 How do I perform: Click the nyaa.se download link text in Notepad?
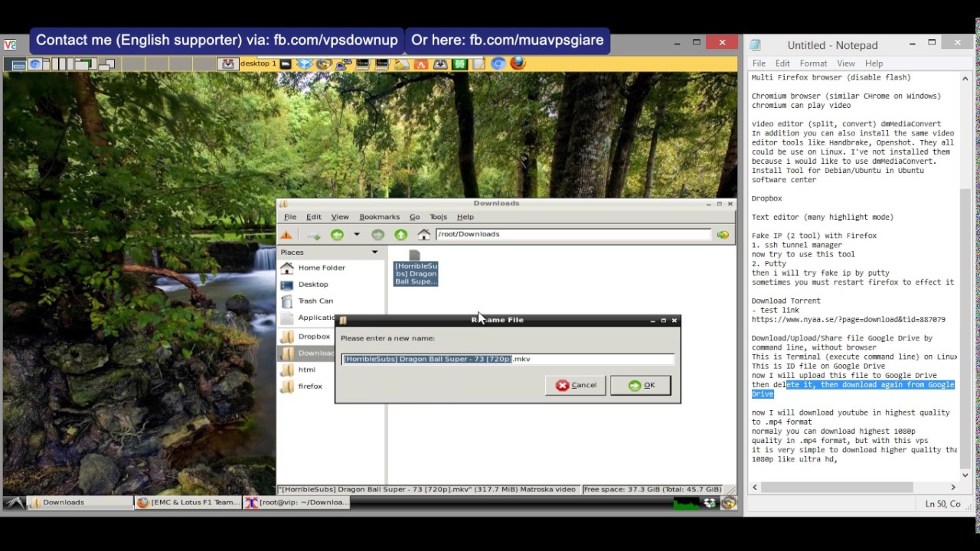click(848, 320)
